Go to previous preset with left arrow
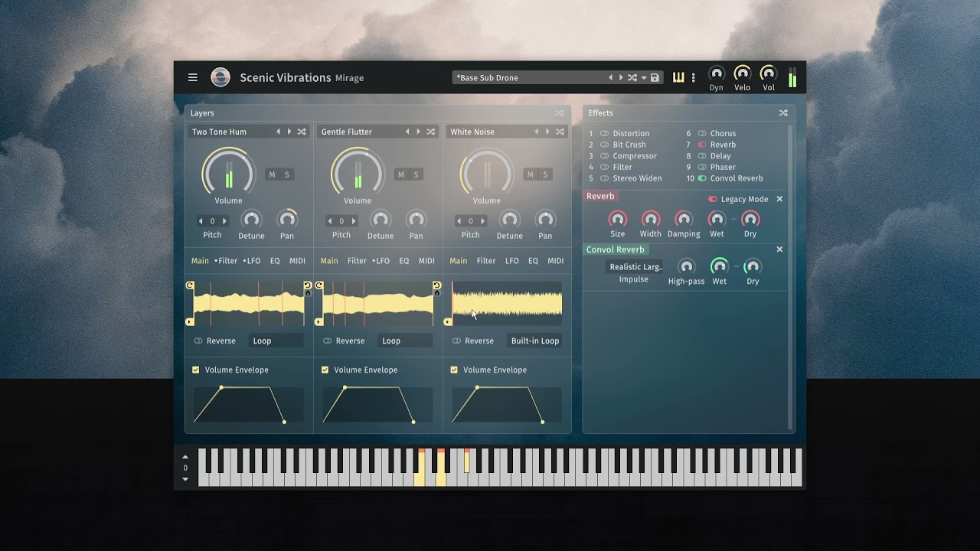 [610, 77]
